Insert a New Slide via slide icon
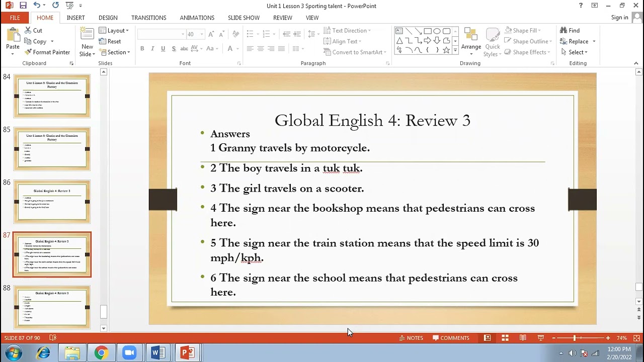644x362 pixels. [87, 35]
